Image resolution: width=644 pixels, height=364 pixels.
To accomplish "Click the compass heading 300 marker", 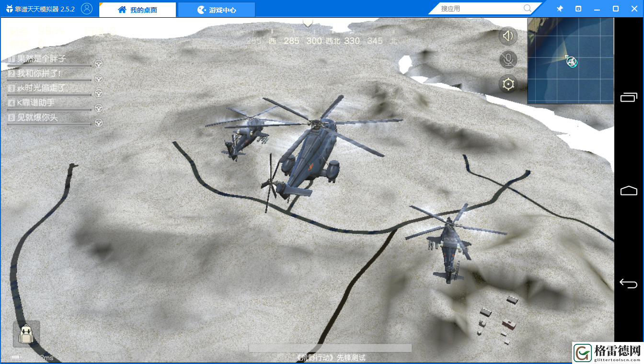I will pos(314,41).
